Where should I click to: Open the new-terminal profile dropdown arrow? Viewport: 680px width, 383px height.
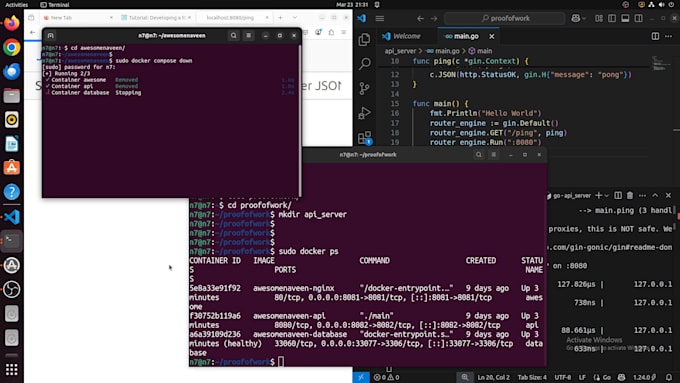pyautogui.click(x=606, y=196)
